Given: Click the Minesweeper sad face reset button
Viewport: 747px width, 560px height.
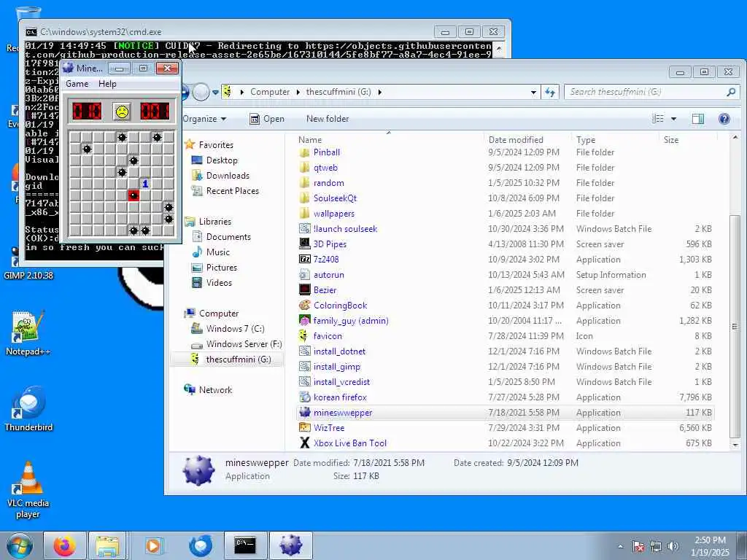Looking at the screenshot, I should point(122,112).
